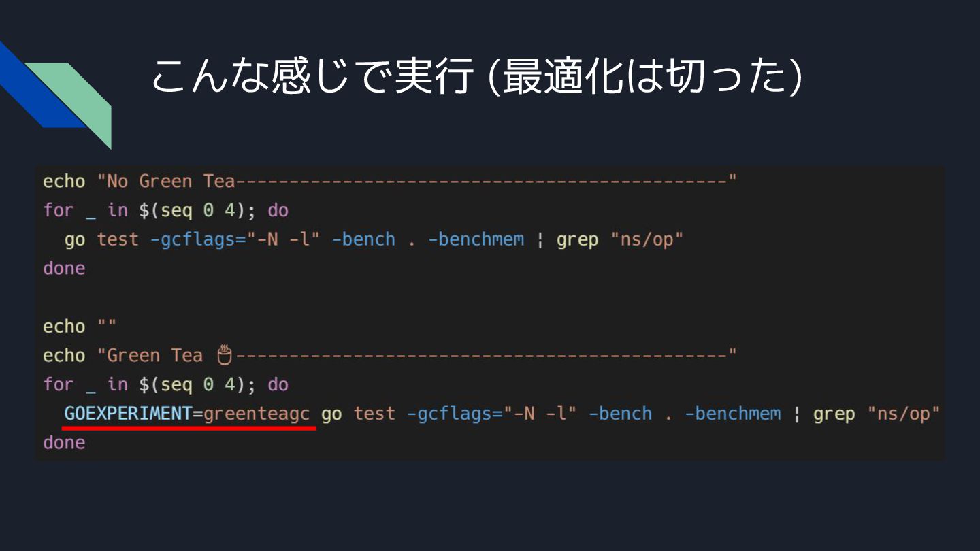Click the "Green Tea" echo string text
980x551 pixels.
click(x=154, y=356)
